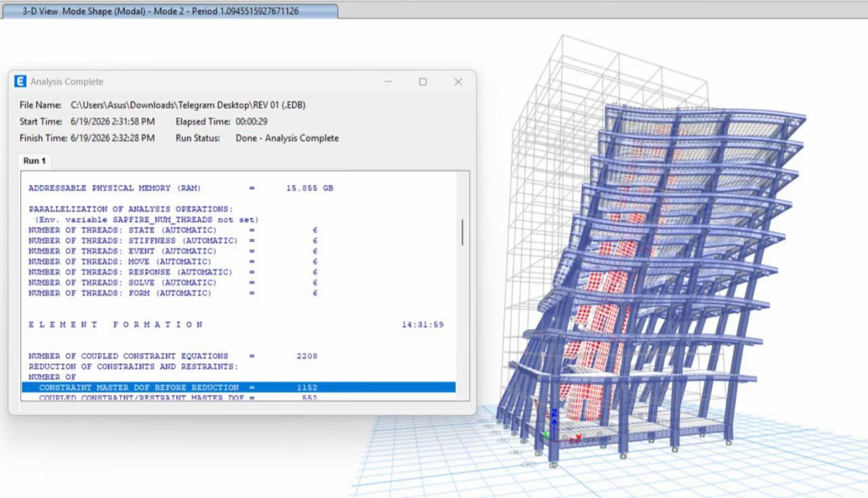Click the blue Z axis label in the model
Screen dimensions: 868x498
(x=554, y=413)
